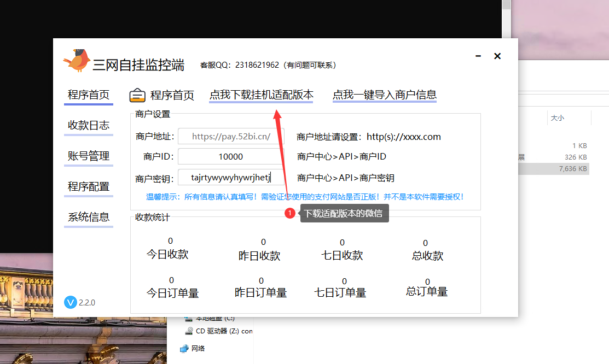Select the 程序首页 top tab

(172, 95)
